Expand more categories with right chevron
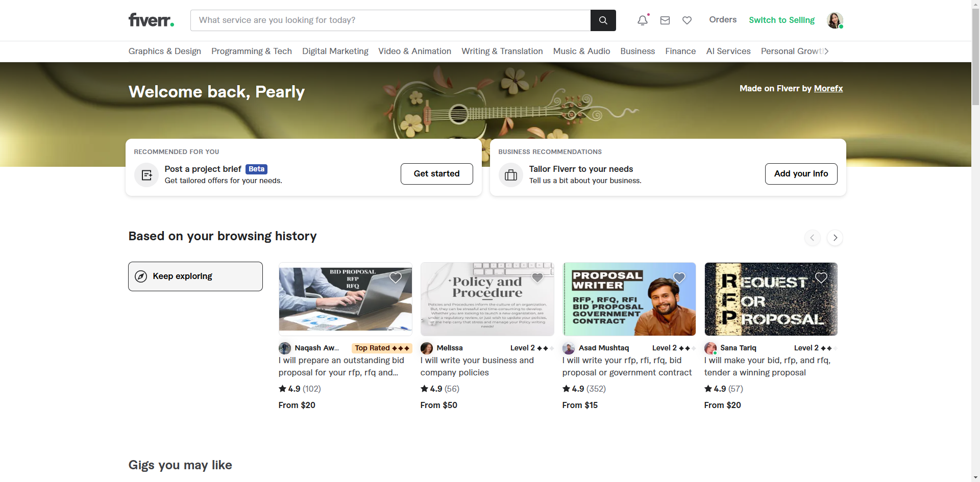980x482 pixels. pyautogui.click(x=826, y=51)
